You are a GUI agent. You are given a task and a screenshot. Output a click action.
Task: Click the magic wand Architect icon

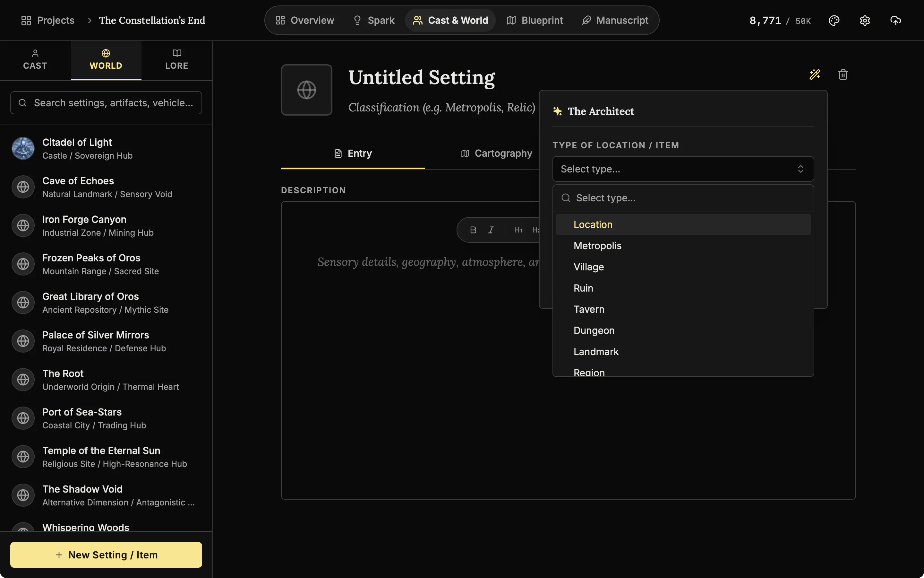815,74
